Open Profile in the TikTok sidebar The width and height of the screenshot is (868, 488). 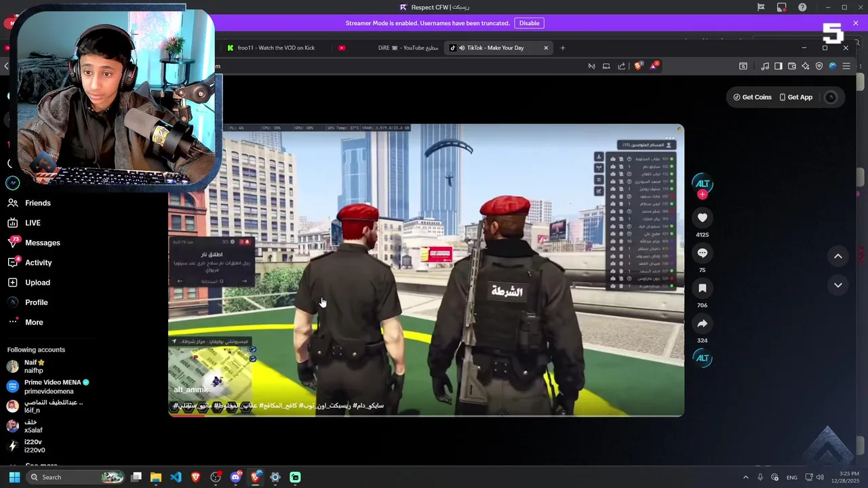pyautogui.click(x=28, y=302)
